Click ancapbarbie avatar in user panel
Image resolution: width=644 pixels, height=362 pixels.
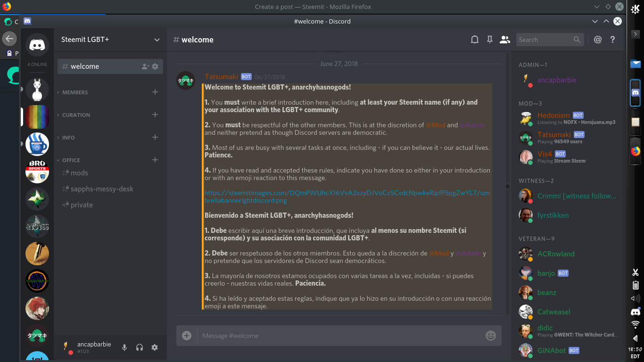click(67, 347)
